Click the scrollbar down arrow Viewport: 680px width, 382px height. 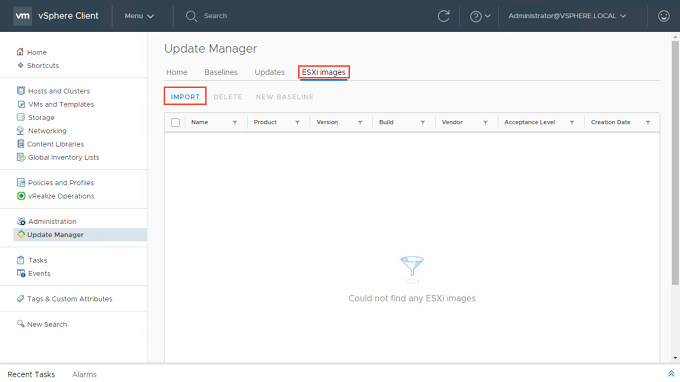pyautogui.click(x=675, y=358)
